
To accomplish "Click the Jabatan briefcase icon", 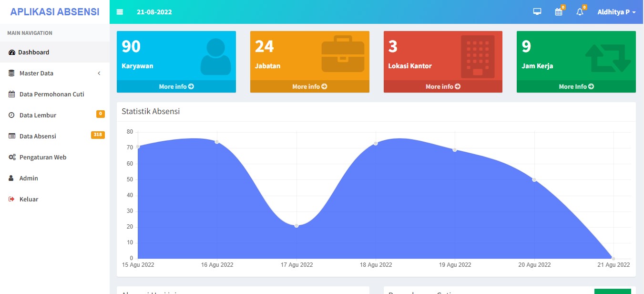I will pos(343,54).
